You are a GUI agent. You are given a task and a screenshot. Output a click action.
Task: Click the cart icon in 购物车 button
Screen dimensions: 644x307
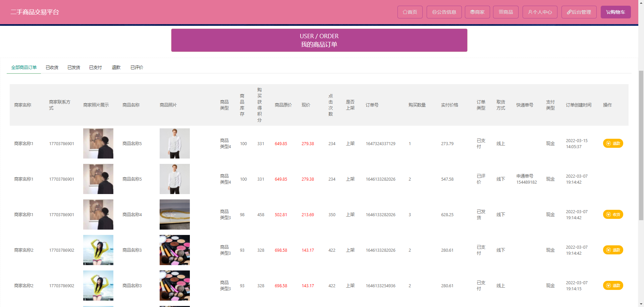[608, 12]
